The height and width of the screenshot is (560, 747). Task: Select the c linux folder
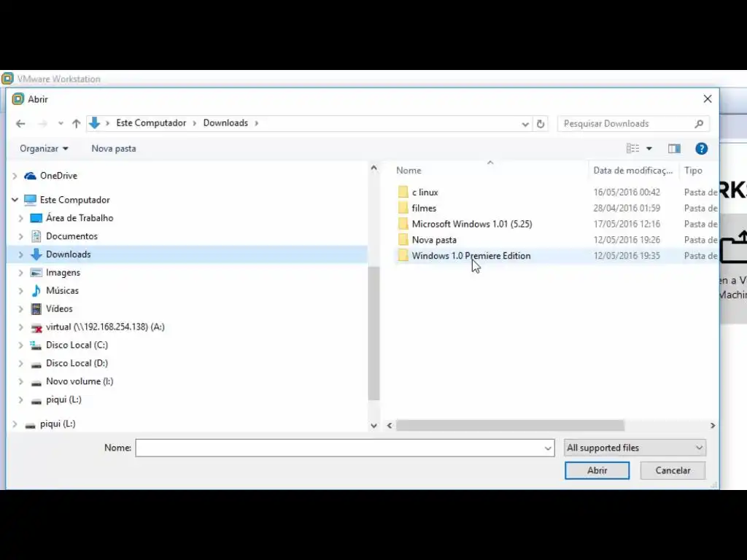point(425,192)
